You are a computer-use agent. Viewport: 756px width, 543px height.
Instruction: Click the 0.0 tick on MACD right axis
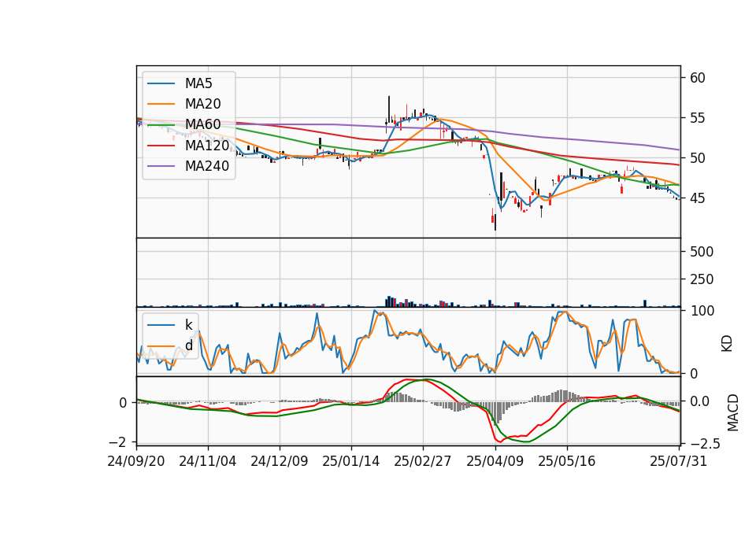pos(700,401)
